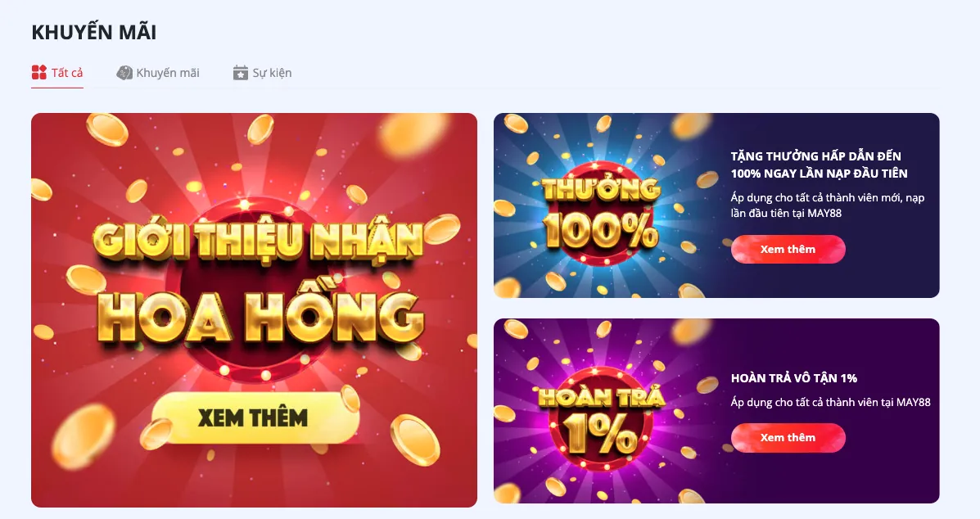This screenshot has height=519, width=980.
Task: Click the golden 1% number in the purple card
Action: (x=600, y=433)
